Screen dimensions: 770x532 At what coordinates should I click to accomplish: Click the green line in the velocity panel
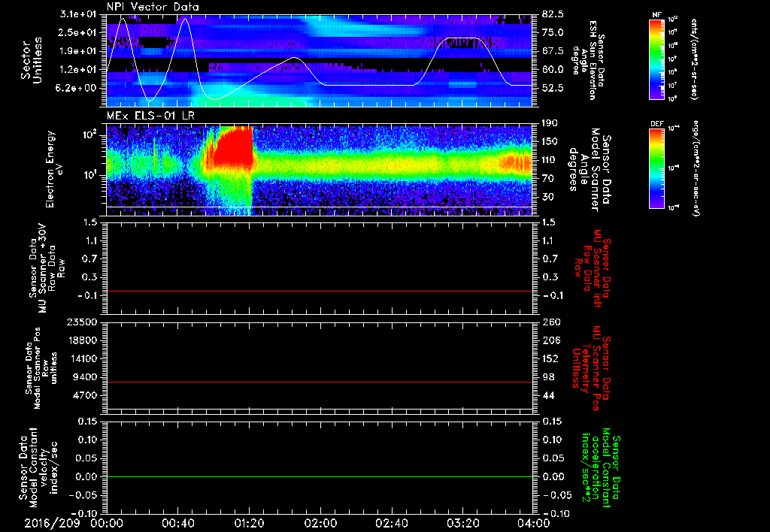click(320, 476)
